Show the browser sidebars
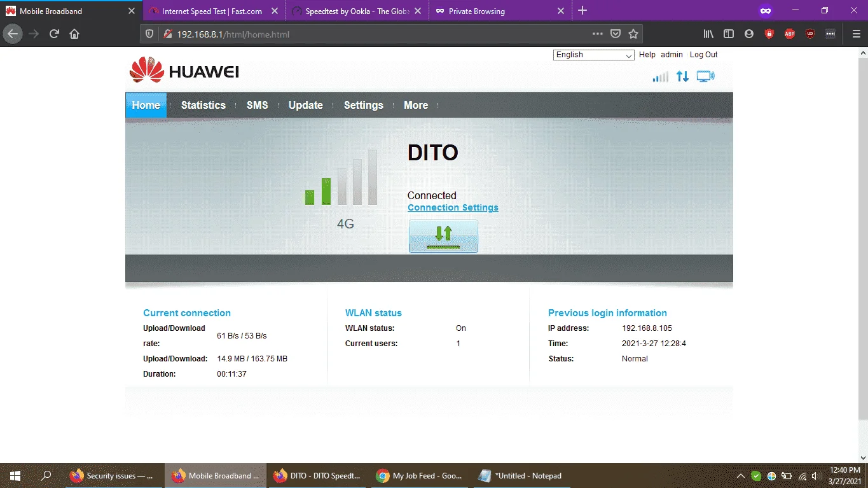Image resolution: width=868 pixels, height=488 pixels. click(x=729, y=34)
